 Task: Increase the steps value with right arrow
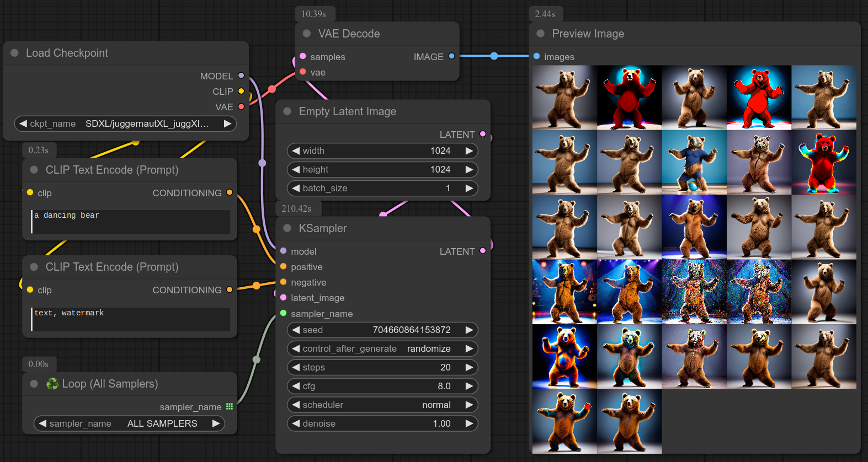469,367
